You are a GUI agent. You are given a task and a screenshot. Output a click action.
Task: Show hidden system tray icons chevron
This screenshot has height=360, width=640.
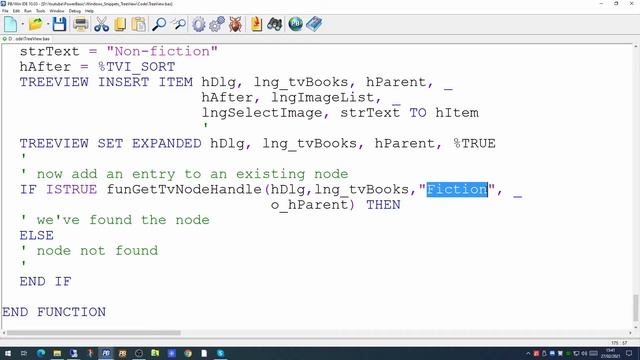coord(529,353)
